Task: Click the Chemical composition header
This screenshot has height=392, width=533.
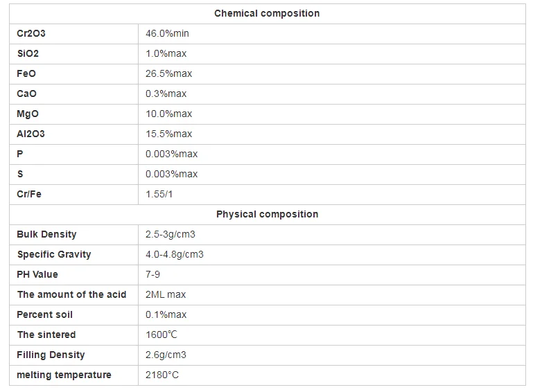Action: pyautogui.click(x=267, y=13)
